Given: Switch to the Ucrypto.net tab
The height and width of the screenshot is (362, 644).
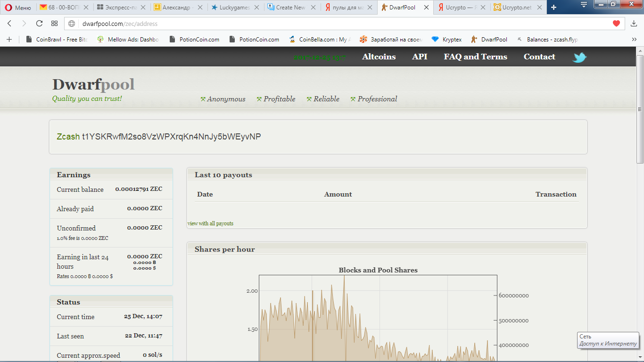Looking at the screenshot, I should coord(516,7).
